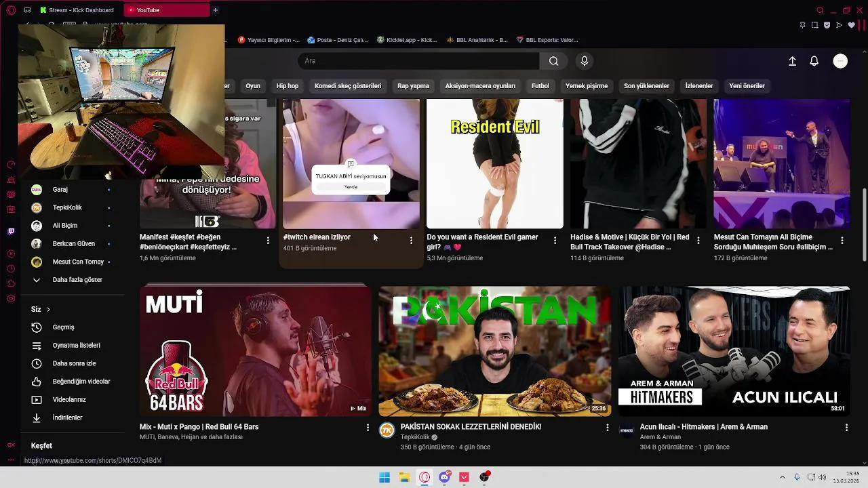Open the Create upload icon
Viewport: 868px width, 488px height.
click(x=792, y=61)
